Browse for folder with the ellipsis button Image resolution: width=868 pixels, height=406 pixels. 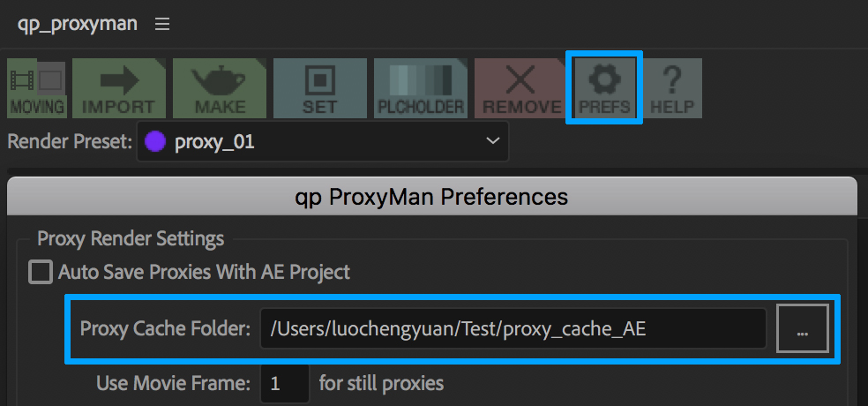pyautogui.click(x=802, y=329)
